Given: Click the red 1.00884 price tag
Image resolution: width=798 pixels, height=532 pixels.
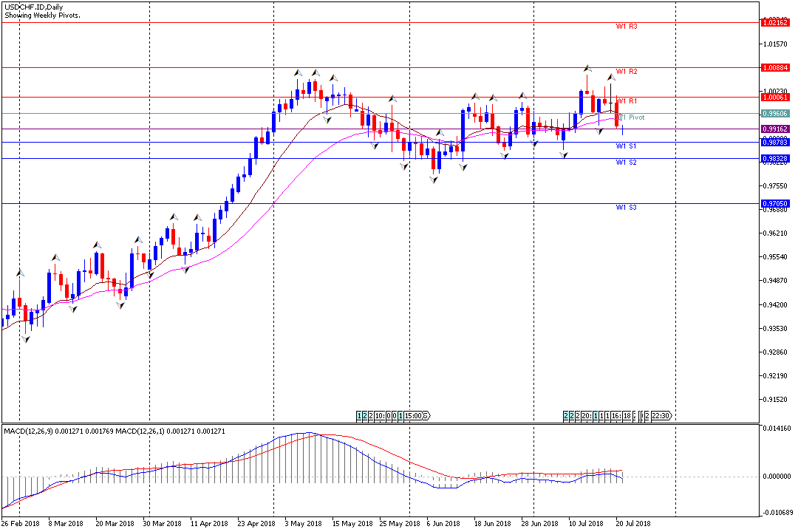Looking at the screenshot, I should point(775,68).
